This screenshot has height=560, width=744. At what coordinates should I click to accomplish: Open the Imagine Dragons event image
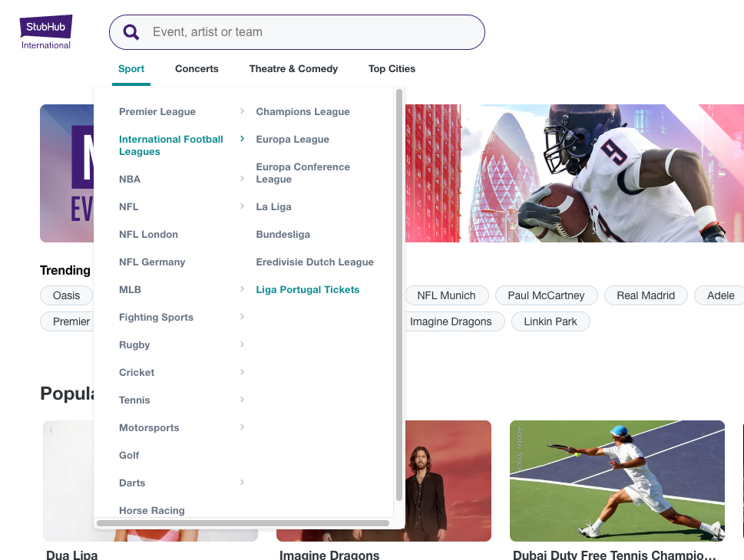(448, 481)
